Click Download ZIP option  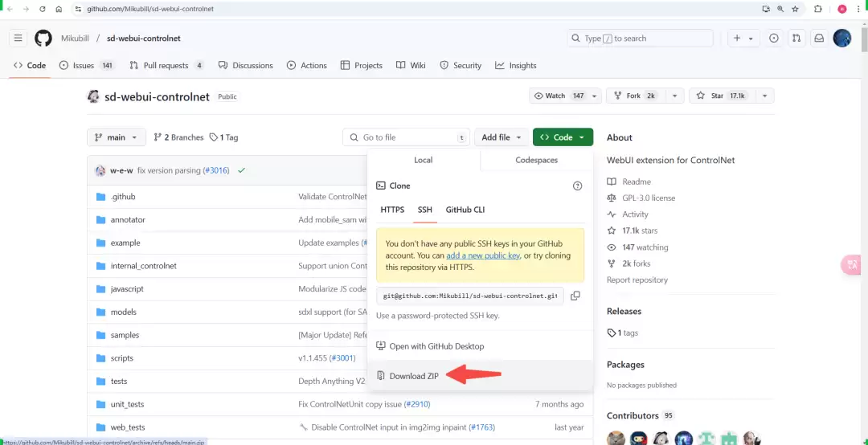click(x=413, y=376)
